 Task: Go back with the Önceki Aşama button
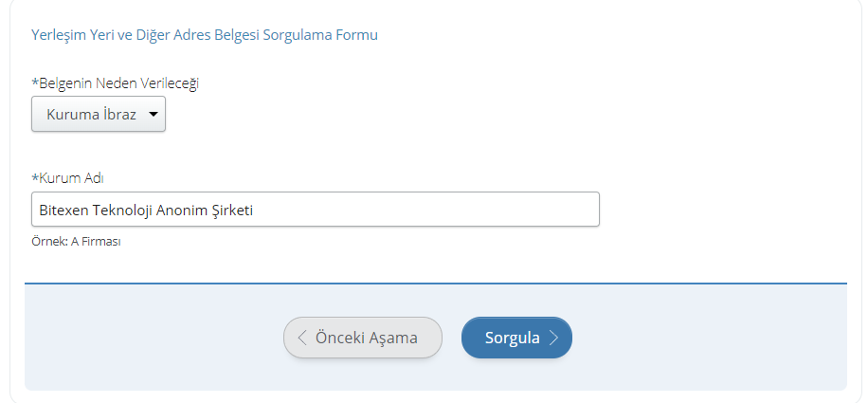click(x=363, y=338)
